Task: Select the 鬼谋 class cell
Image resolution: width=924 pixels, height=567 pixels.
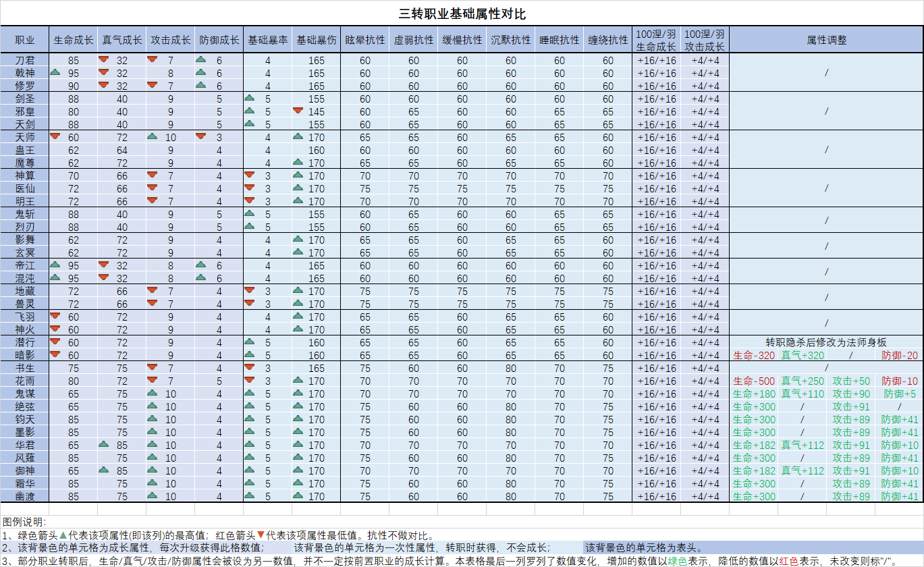Action: pyautogui.click(x=25, y=394)
